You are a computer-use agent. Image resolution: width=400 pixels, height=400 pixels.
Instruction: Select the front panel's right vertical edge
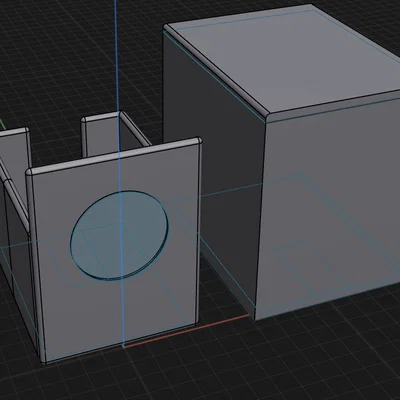[x=198, y=233]
